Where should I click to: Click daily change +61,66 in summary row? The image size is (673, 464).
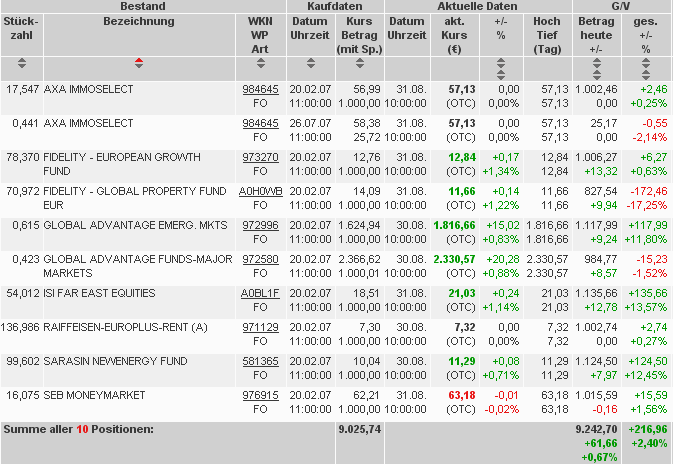pos(600,443)
